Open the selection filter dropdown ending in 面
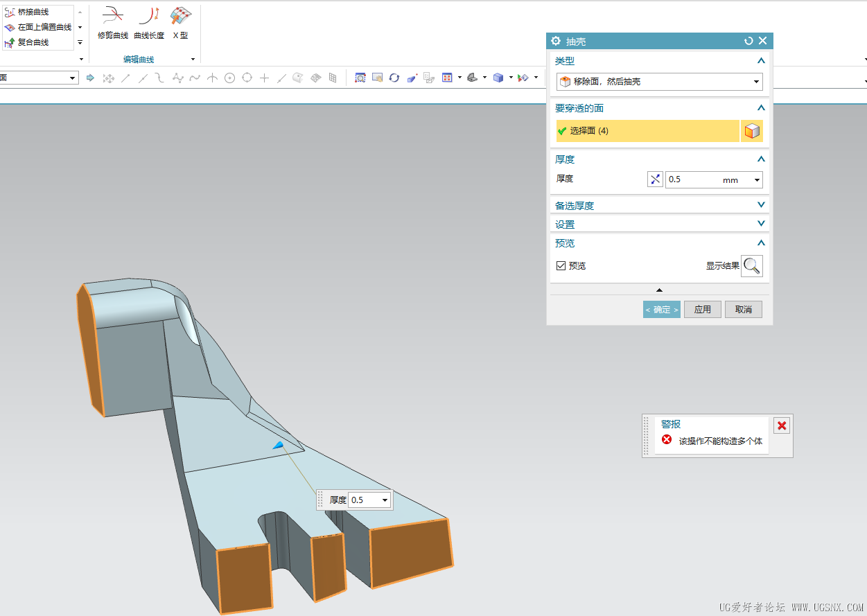Image resolution: width=867 pixels, height=616 pixels. click(x=73, y=78)
